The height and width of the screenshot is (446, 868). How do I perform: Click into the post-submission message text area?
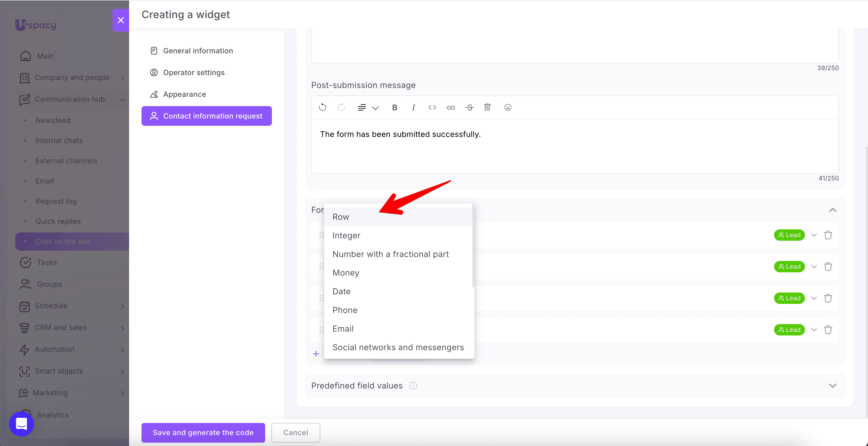(575, 146)
